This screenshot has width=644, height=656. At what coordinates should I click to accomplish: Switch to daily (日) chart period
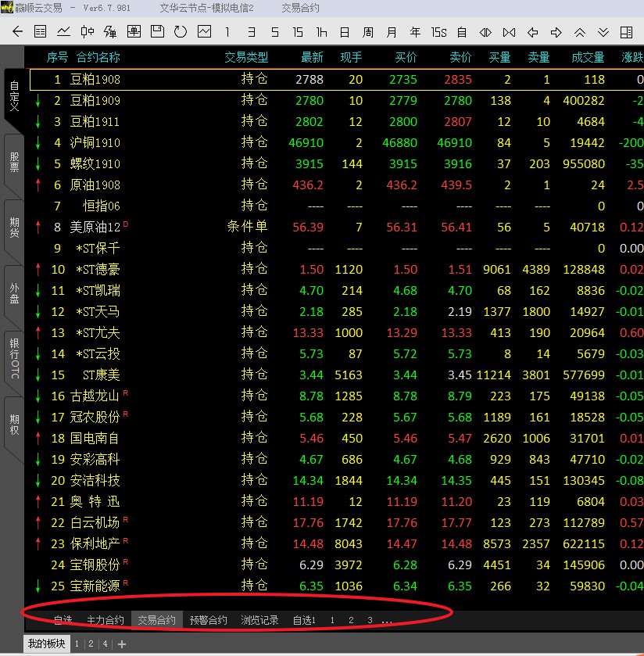click(345, 32)
